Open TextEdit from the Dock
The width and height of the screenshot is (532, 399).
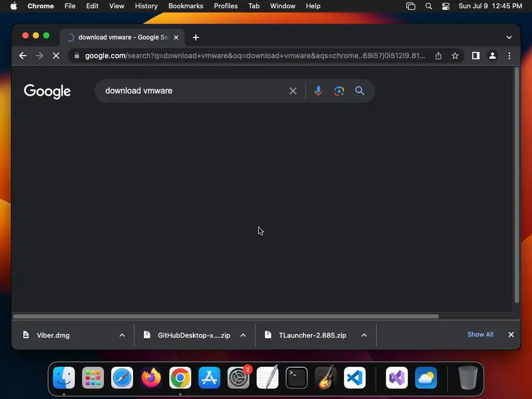pos(268,378)
